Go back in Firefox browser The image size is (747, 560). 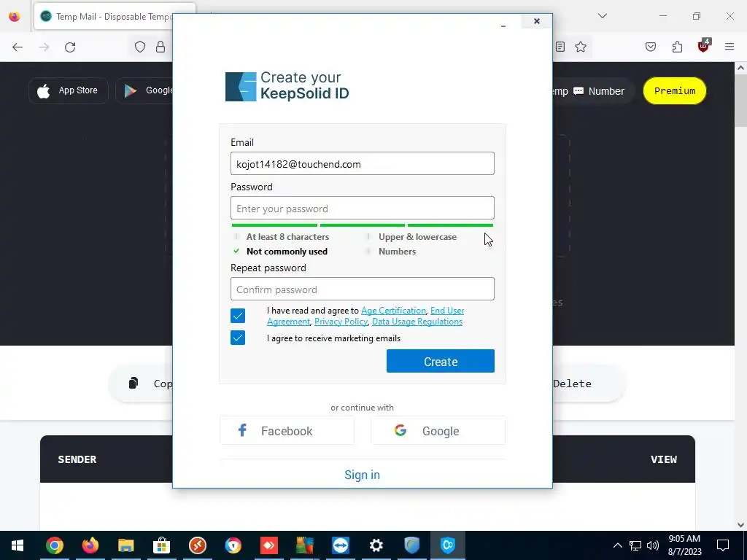[x=18, y=47]
